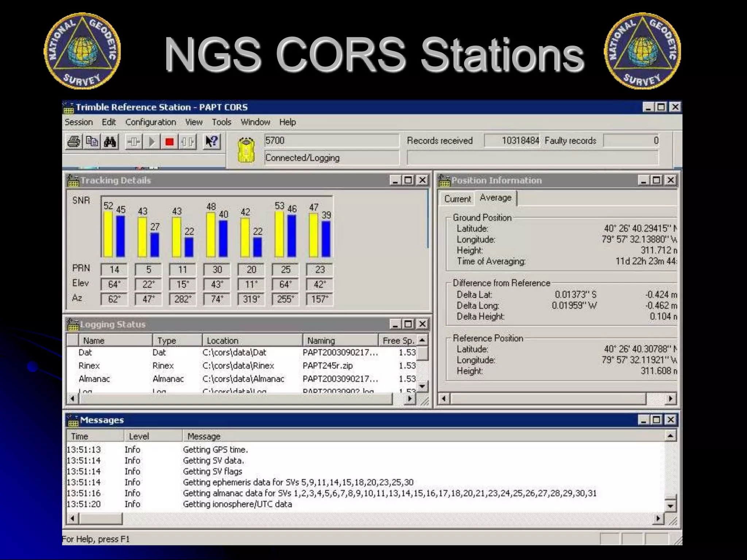The height and width of the screenshot is (560, 747).
Task: Click the PRN 30 box in Tracking Details
Action: pos(217,269)
